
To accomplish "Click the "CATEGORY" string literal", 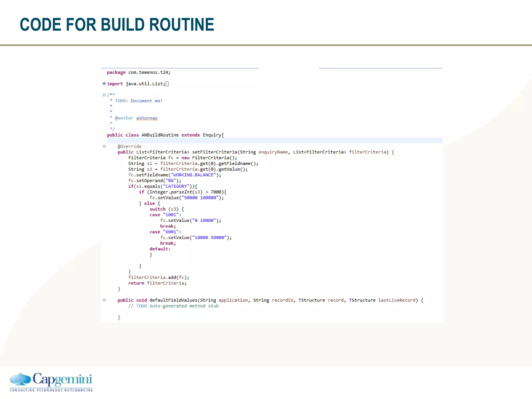I will tap(176, 186).
